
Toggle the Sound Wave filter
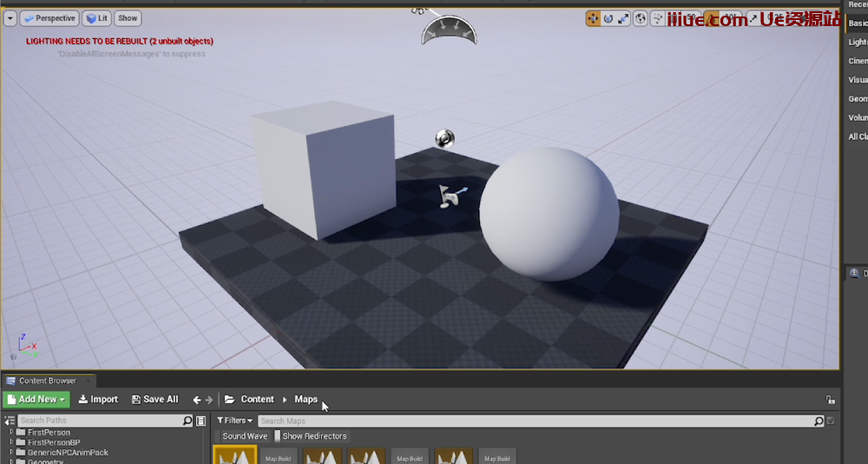[x=244, y=436]
